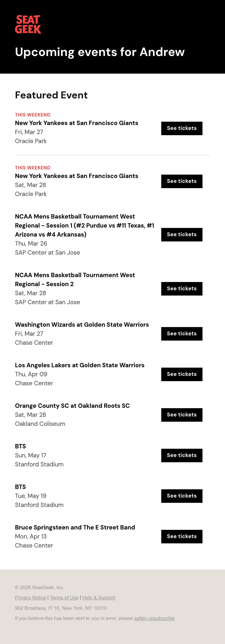Viewport: 225px width, 644px height.
Task: Open the Privacy Notice link
Action: [30, 597]
